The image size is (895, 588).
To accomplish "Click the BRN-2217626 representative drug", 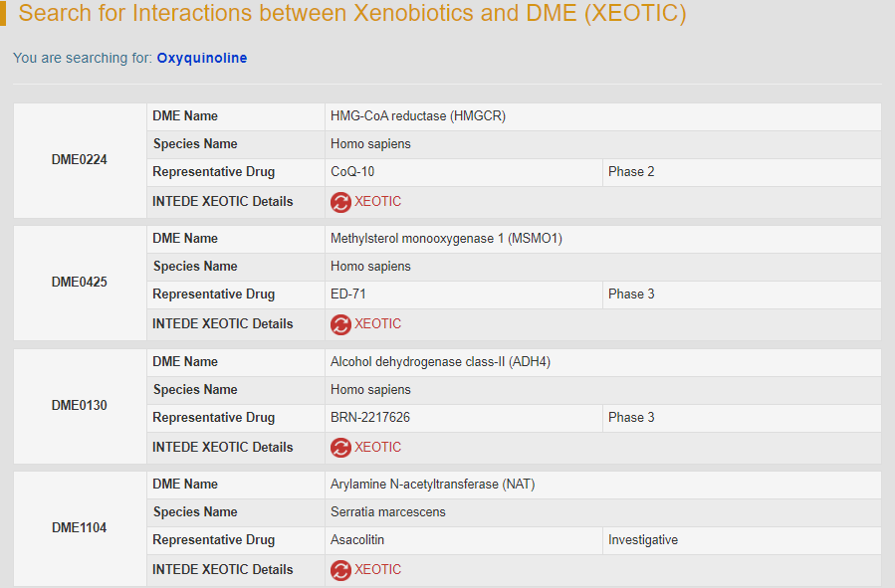I will click(x=370, y=418).
